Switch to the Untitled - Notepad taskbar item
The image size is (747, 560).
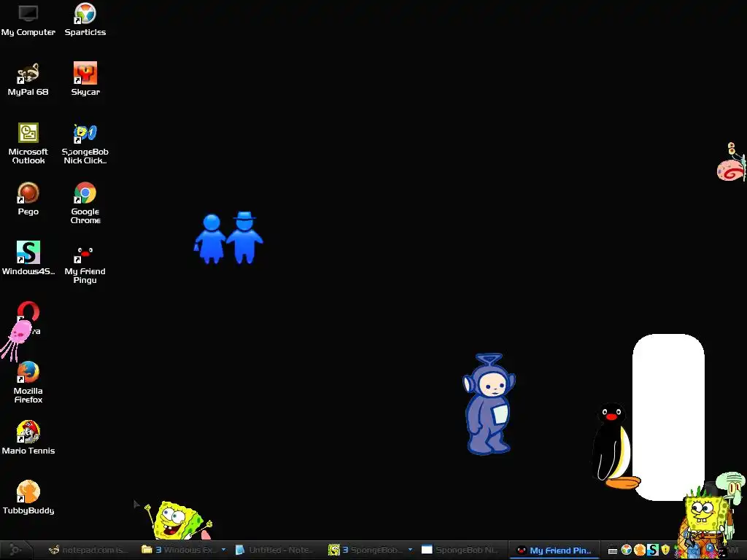tap(275, 550)
